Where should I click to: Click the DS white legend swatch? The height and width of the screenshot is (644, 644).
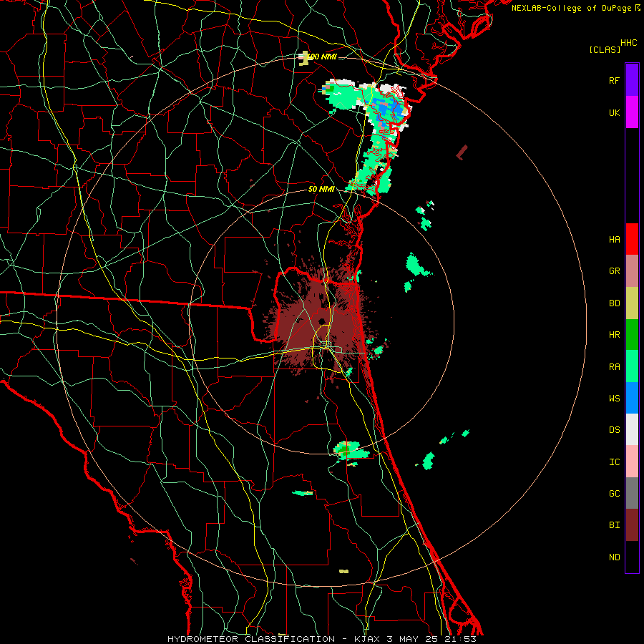click(x=632, y=429)
